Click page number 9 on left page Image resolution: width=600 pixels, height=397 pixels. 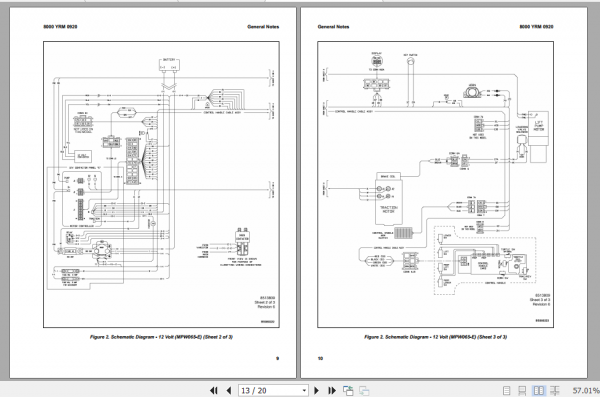coord(277,358)
